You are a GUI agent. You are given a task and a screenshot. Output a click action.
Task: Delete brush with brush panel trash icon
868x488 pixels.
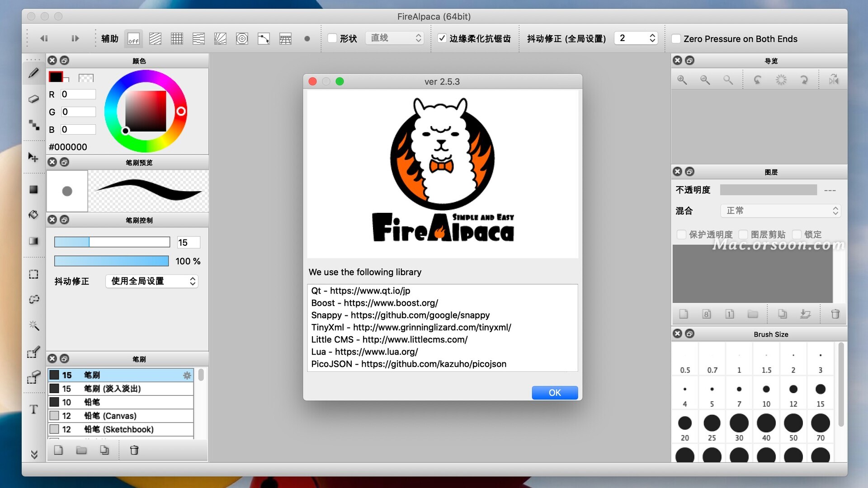tap(134, 450)
